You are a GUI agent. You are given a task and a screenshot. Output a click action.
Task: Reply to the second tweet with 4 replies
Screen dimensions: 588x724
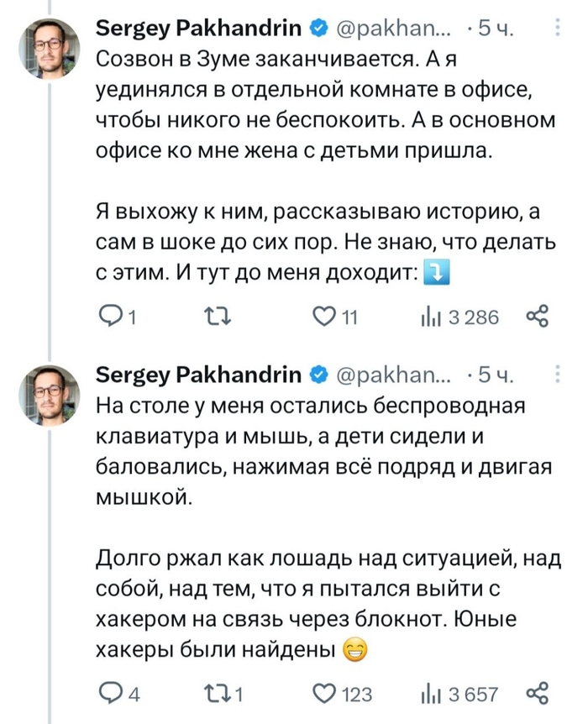[x=110, y=695]
